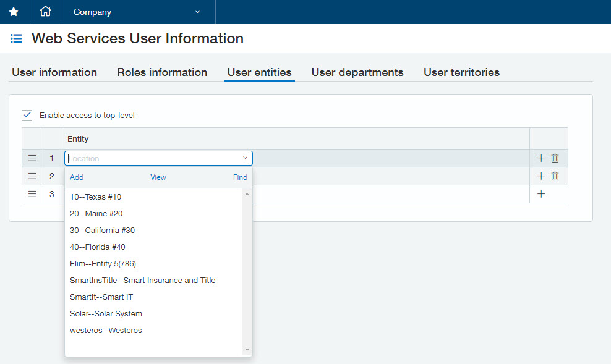
Task: Switch to the Roles information tab
Action: 162,72
